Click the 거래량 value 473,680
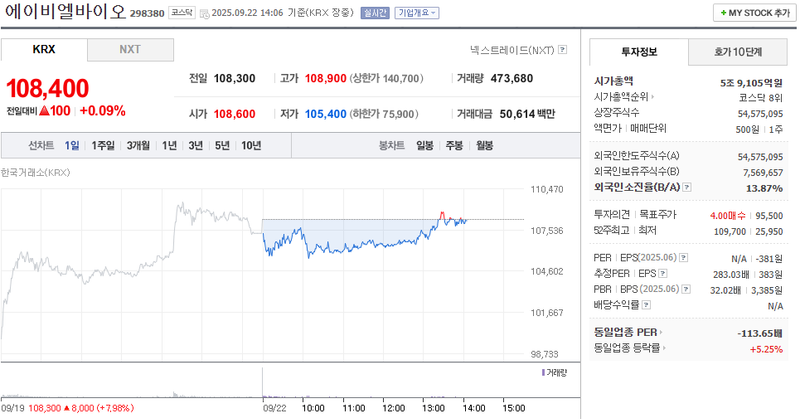This screenshot has height=419, width=800. pos(512,79)
